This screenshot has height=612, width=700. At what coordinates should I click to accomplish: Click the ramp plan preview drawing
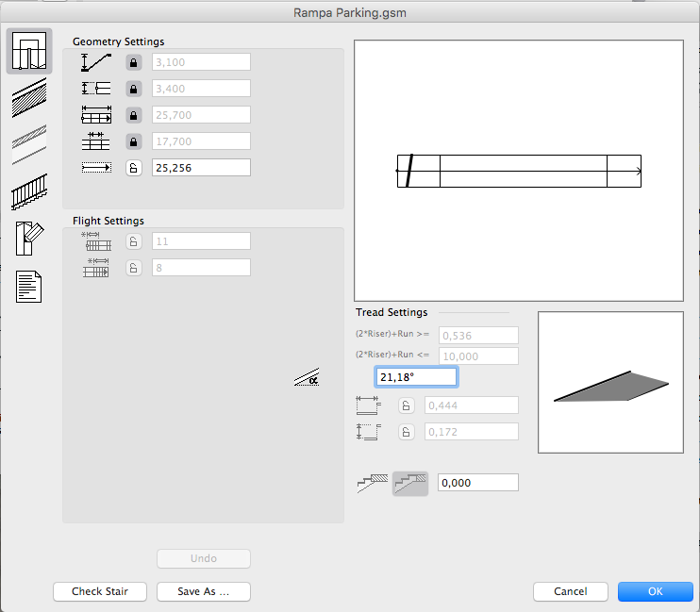519,171
